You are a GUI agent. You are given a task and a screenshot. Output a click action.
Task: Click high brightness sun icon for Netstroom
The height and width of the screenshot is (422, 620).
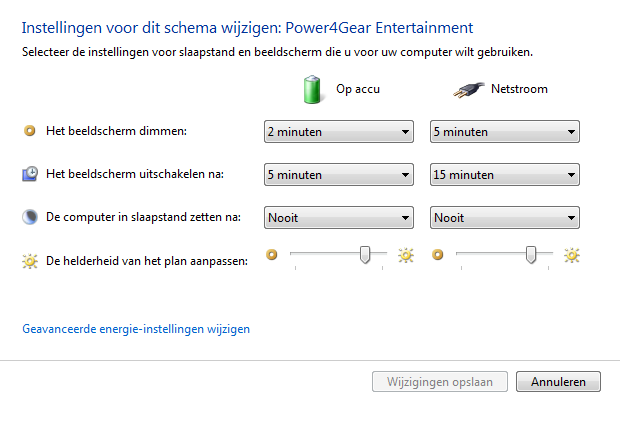pos(571,255)
